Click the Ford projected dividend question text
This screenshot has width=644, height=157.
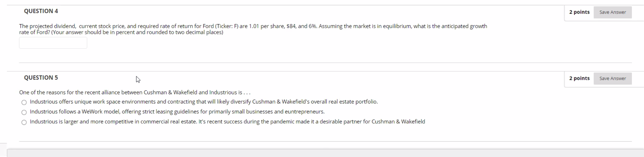tap(253, 29)
